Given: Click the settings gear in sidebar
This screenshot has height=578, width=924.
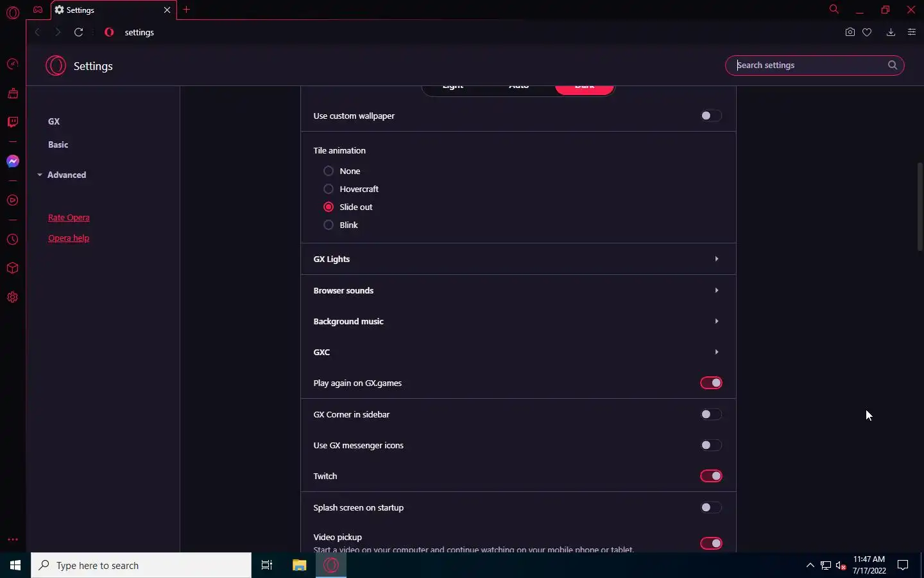Looking at the screenshot, I should (12, 297).
